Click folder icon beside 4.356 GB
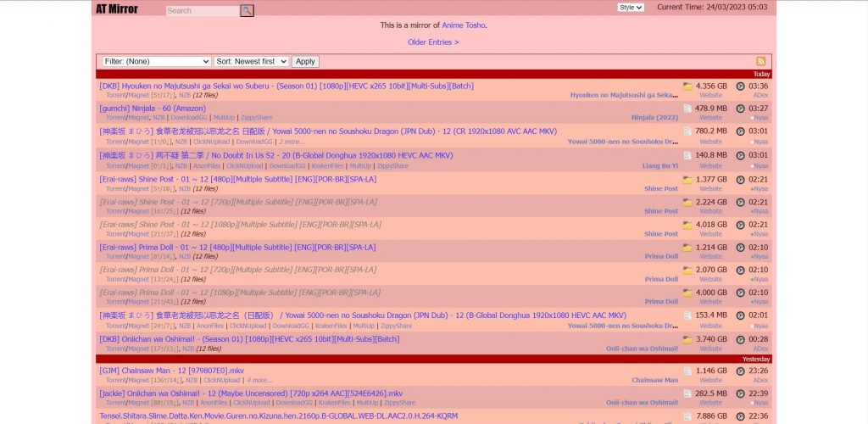The width and height of the screenshot is (868, 424). [687, 86]
